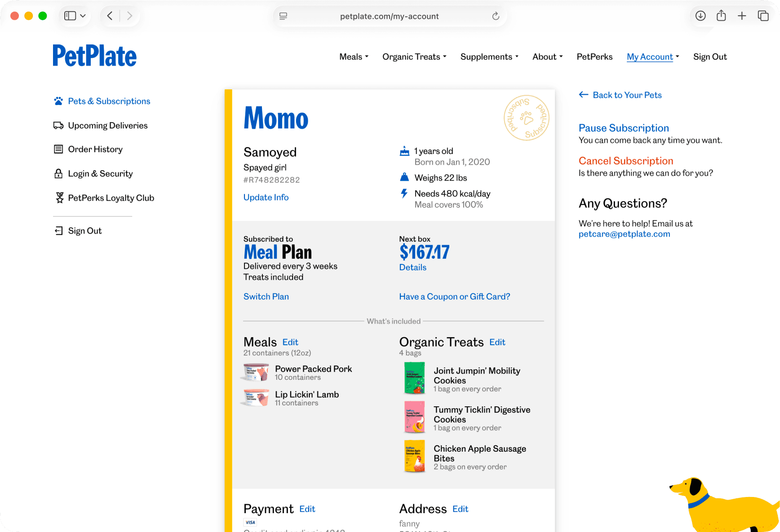Click Switch Plan link
The height and width of the screenshot is (532, 780).
(x=266, y=296)
